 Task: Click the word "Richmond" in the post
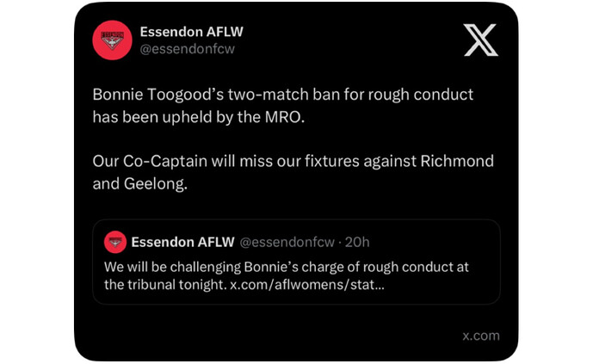[x=461, y=162]
